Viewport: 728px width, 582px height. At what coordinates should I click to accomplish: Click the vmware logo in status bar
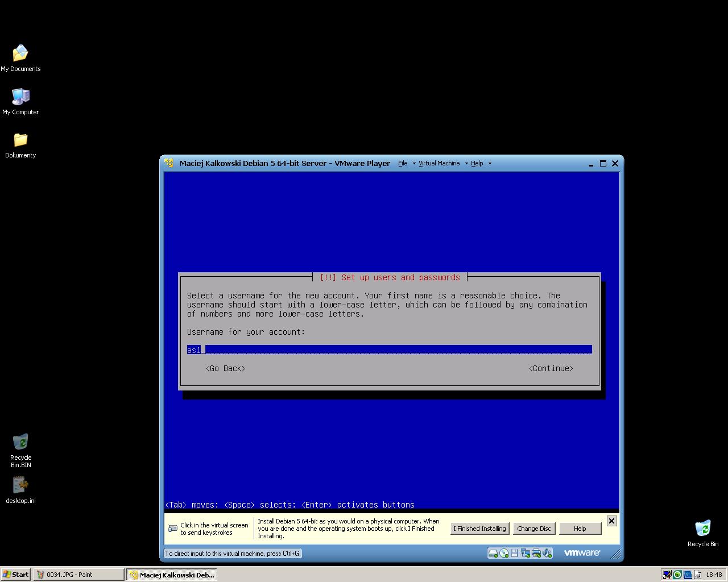[582, 552]
